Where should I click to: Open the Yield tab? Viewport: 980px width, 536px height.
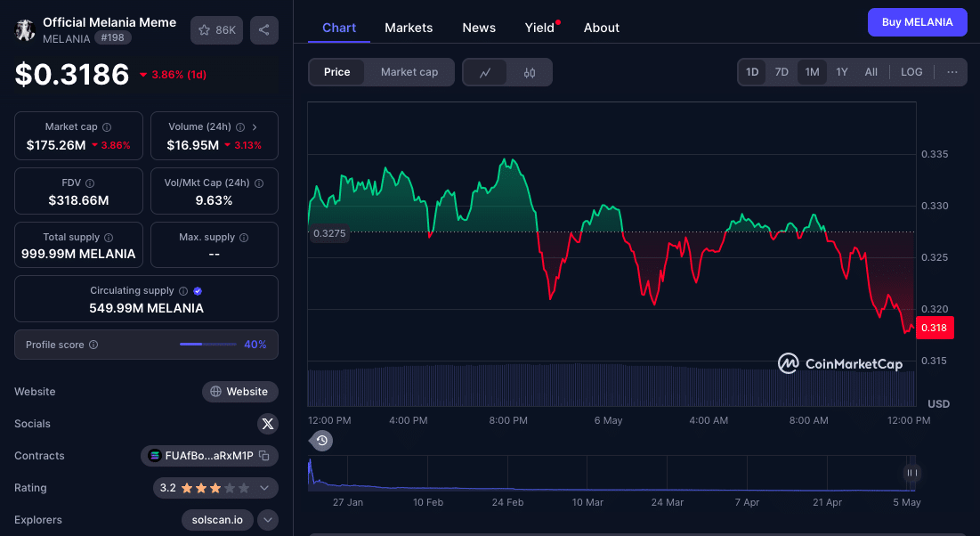(539, 28)
